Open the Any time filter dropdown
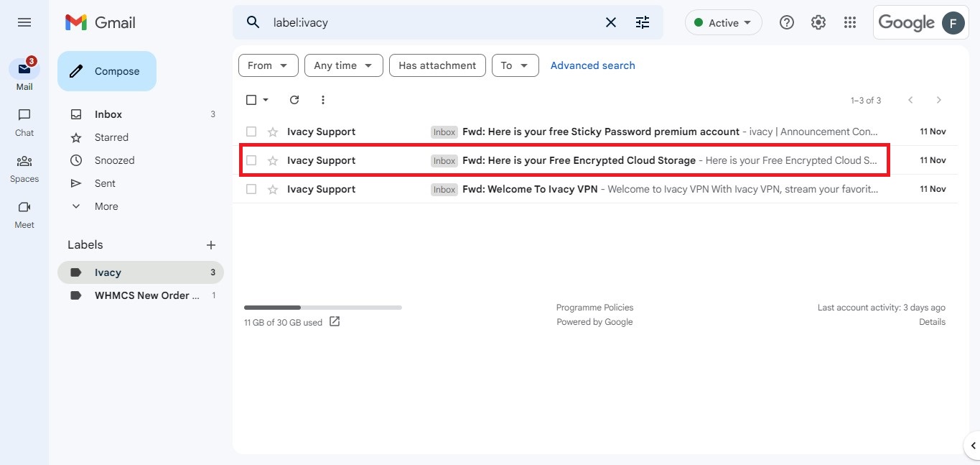 point(343,65)
